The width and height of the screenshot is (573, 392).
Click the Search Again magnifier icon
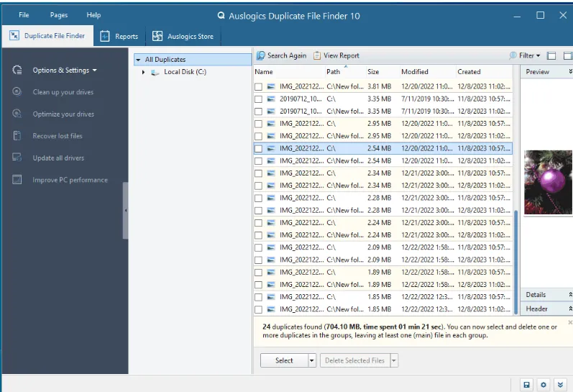(x=260, y=55)
